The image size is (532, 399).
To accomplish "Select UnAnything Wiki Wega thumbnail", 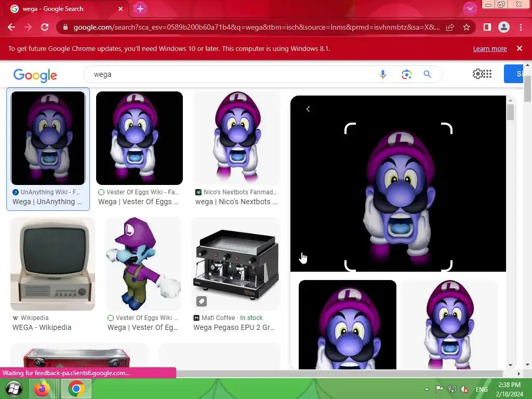I will 48,138.
